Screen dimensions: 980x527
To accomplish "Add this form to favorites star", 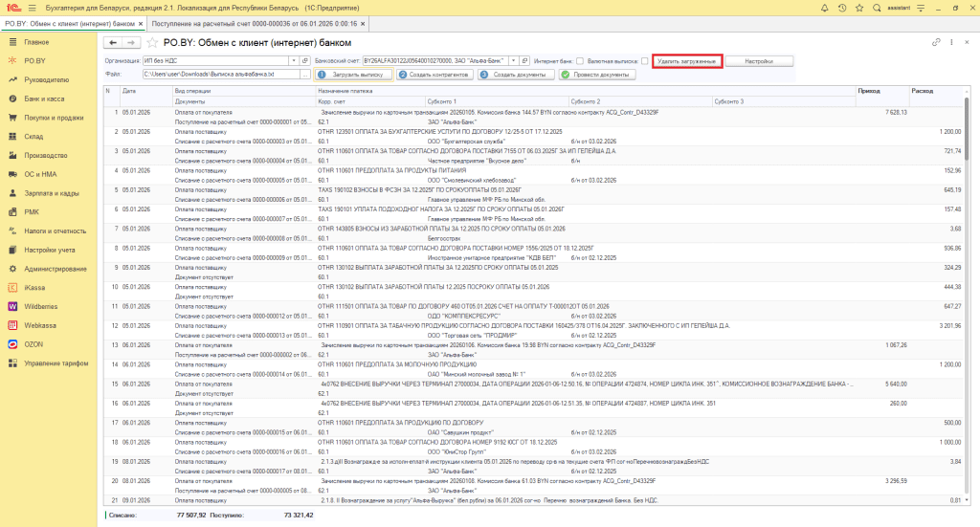I will point(152,43).
